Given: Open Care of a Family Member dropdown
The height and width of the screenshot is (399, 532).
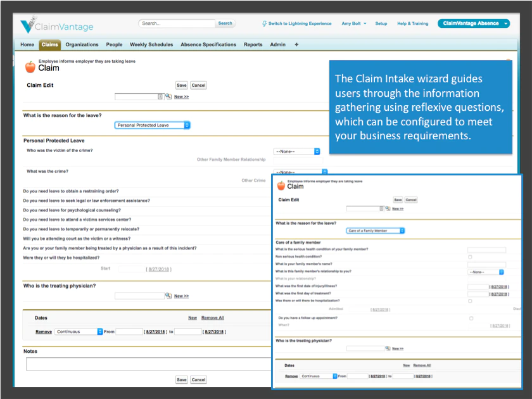Looking at the screenshot, I should click(375, 231).
